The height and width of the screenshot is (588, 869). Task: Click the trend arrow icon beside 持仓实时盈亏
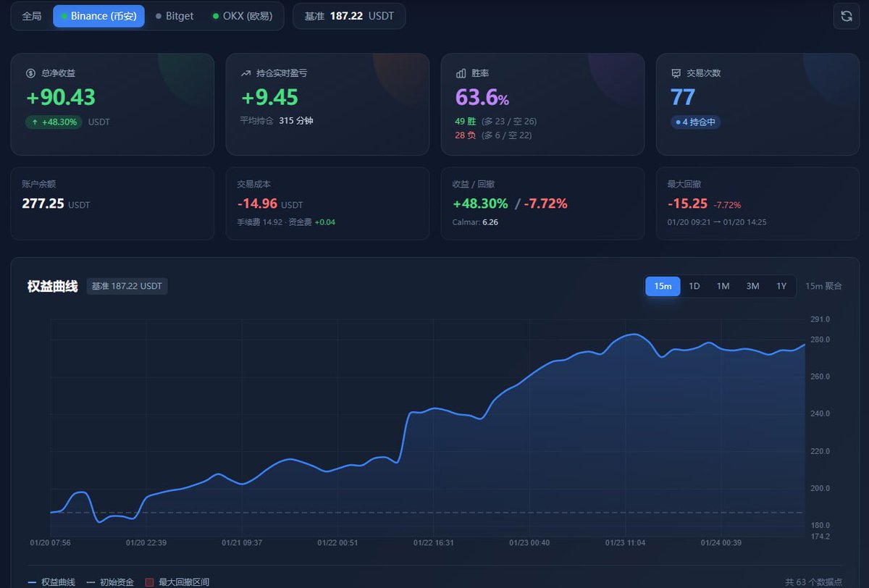point(245,73)
